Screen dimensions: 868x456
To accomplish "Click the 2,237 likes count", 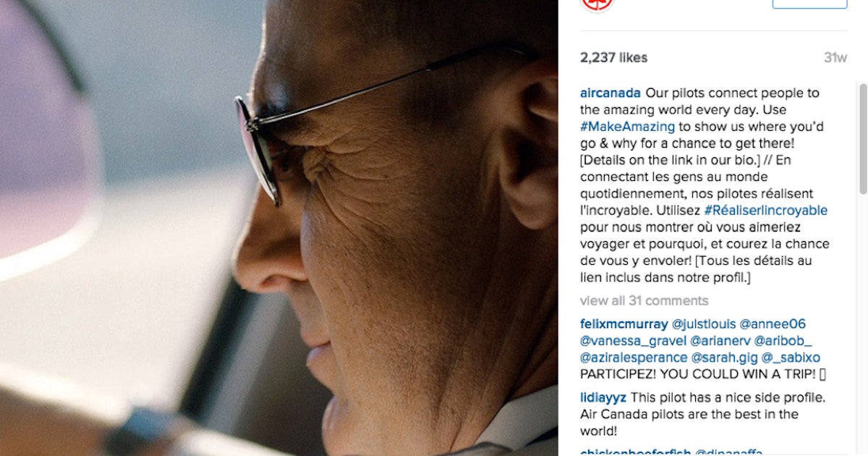I will 614,58.
